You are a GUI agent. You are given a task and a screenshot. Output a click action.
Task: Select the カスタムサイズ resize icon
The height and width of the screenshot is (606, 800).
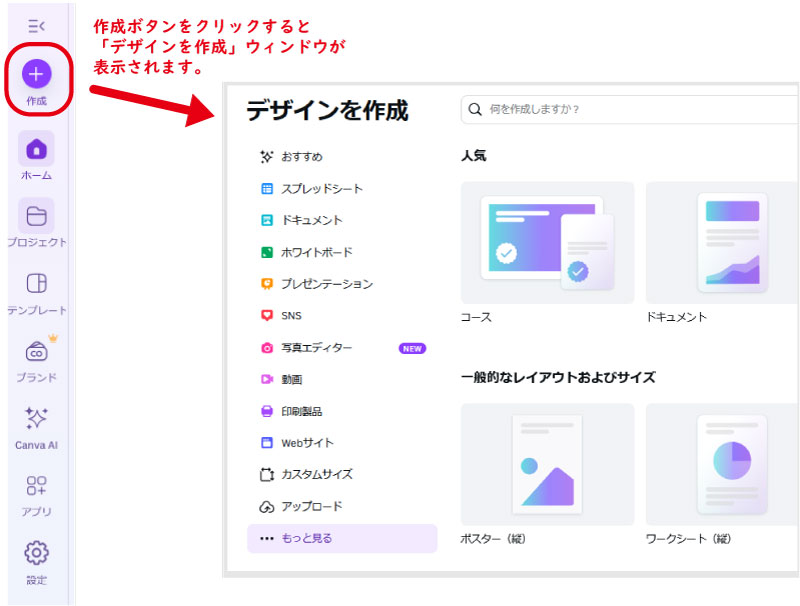coord(267,475)
